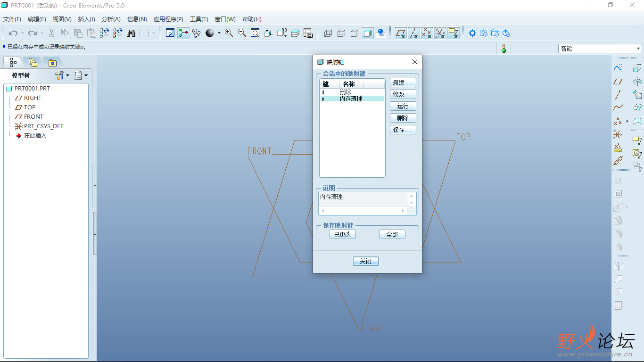Screen dimensions: 644x362
Task: Click the datum axis tool
Action: point(618,95)
